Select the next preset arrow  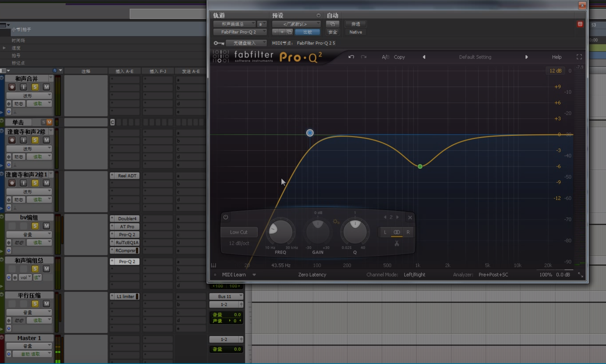526,57
